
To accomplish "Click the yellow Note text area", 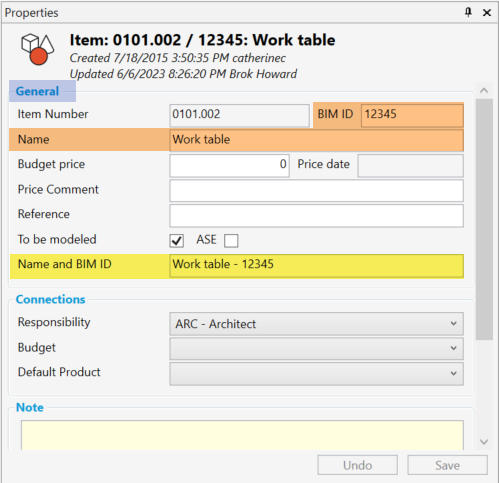I will pyautogui.click(x=242, y=435).
